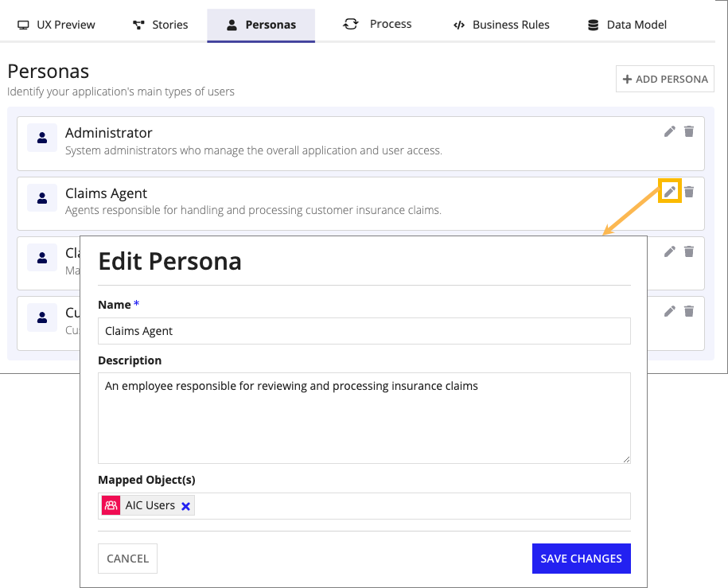The height and width of the screenshot is (588, 728).
Task: Click the 'System administrators who manage' description text
Action: [254, 150]
